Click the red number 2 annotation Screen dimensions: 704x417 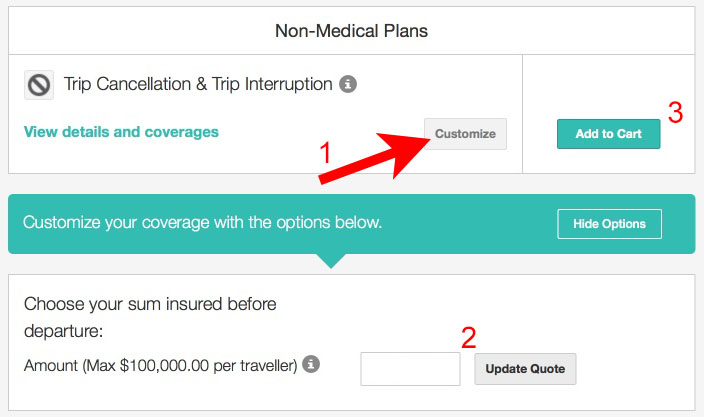tap(469, 338)
